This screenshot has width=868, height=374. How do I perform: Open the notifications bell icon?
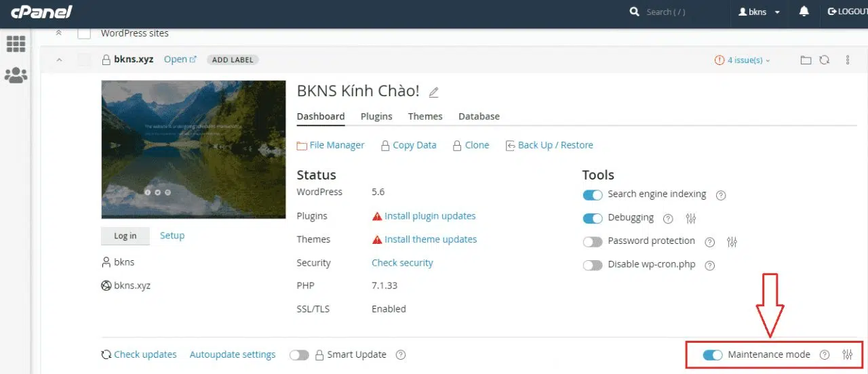(804, 12)
